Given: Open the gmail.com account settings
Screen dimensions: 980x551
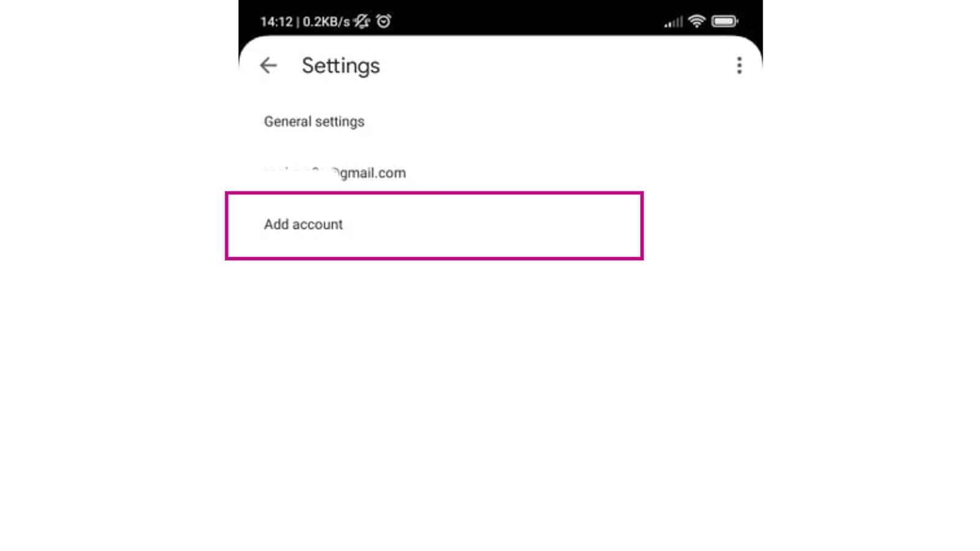Looking at the screenshot, I should pyautogui.click(x=335, y=173).
